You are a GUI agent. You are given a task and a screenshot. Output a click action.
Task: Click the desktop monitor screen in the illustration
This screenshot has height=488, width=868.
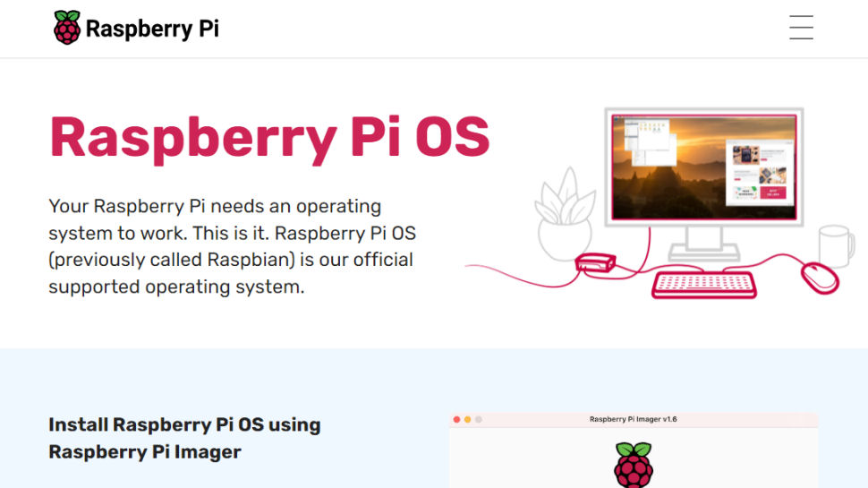pos(703,167)
